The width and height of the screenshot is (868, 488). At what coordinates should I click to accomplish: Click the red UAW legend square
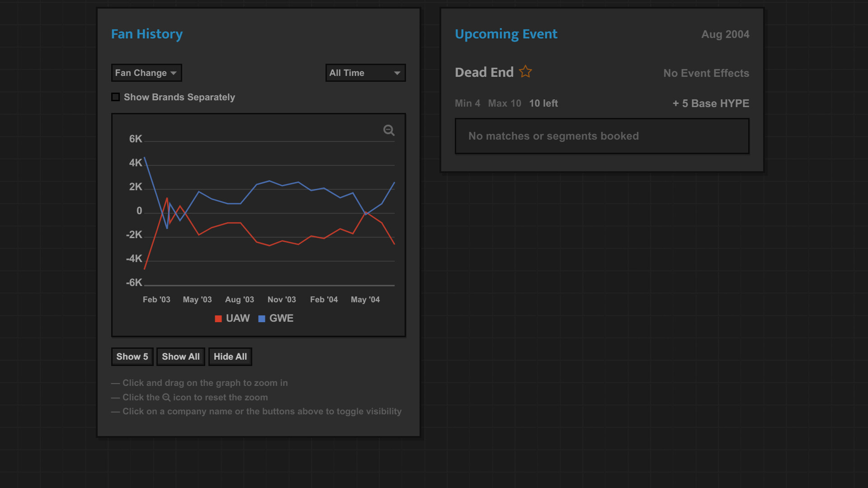click(x=218, y=319)
